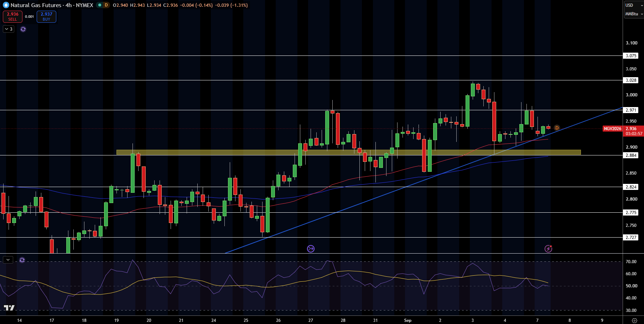Click the refresh icon beside the indicator count
The height and width of the screenshot is (324, 644).
pos(23,29)
